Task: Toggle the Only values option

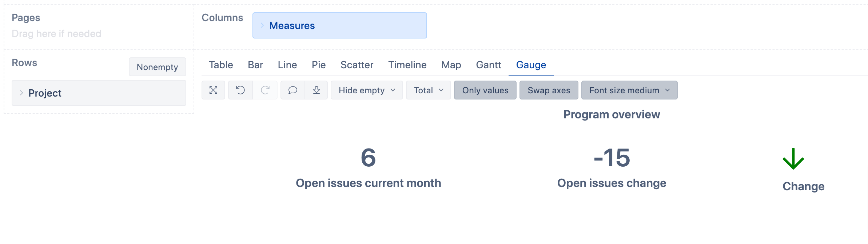Action: coord(485,90)
